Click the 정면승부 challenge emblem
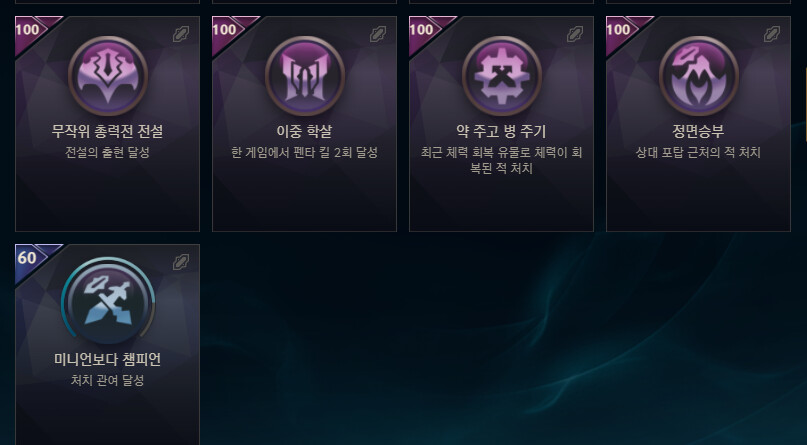This screenshot has width=807, height=445. pos(699,76)
